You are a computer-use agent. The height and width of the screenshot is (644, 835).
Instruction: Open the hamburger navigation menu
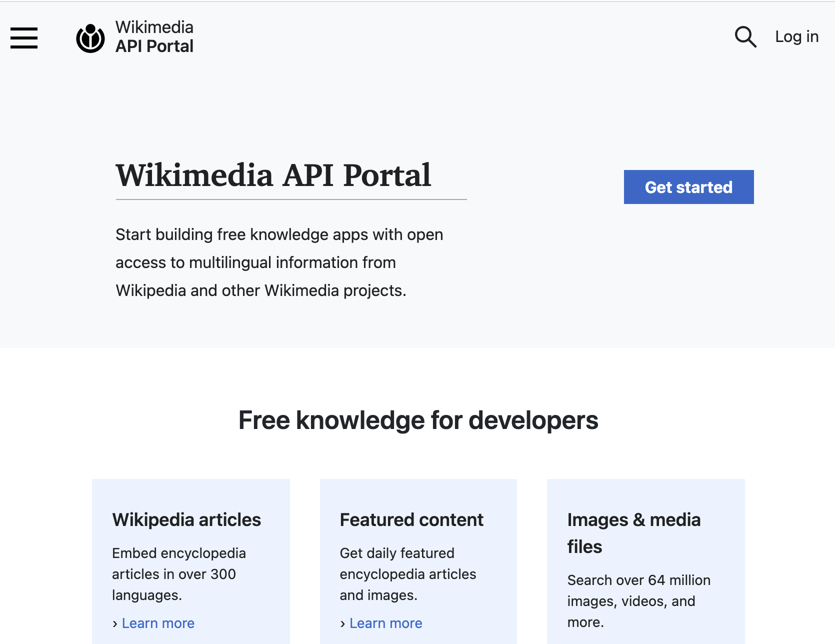click(x=24, y=38)
